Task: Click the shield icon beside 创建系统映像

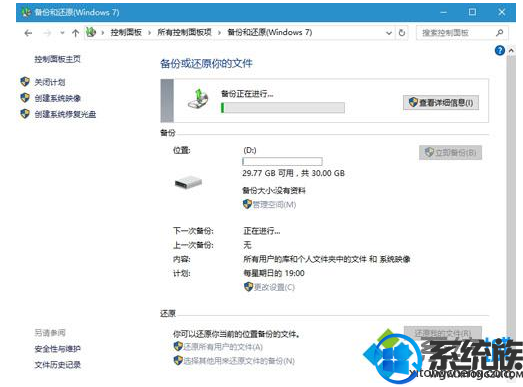Action: 25,98
